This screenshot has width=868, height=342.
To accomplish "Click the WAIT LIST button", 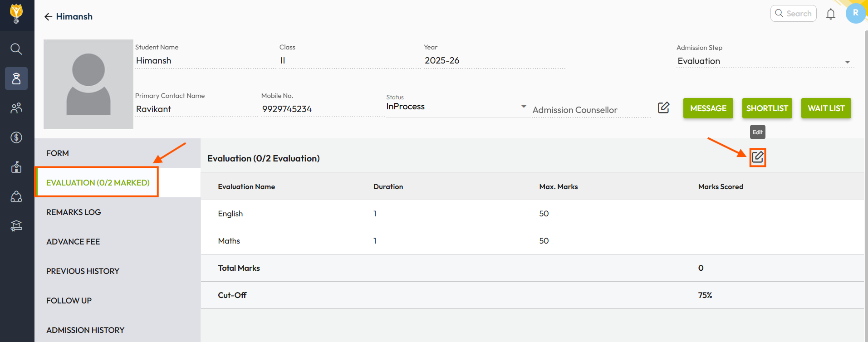I will tap(826, 108).
